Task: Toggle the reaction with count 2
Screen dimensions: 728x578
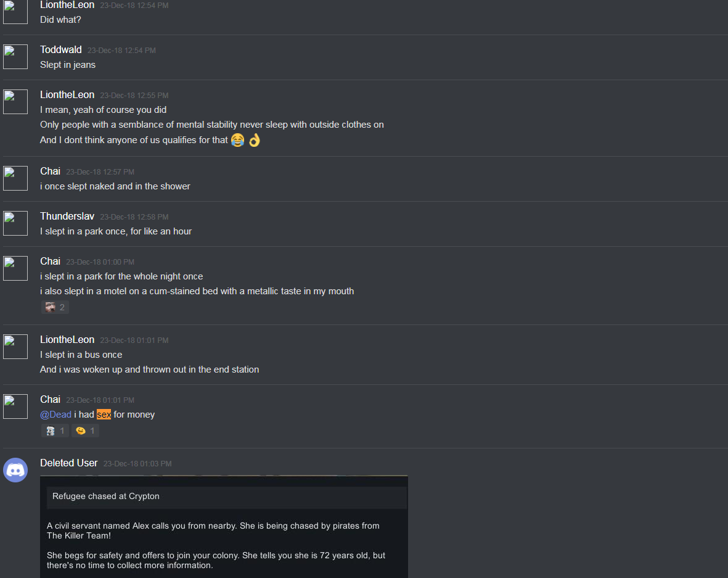Action: point(55,307)
